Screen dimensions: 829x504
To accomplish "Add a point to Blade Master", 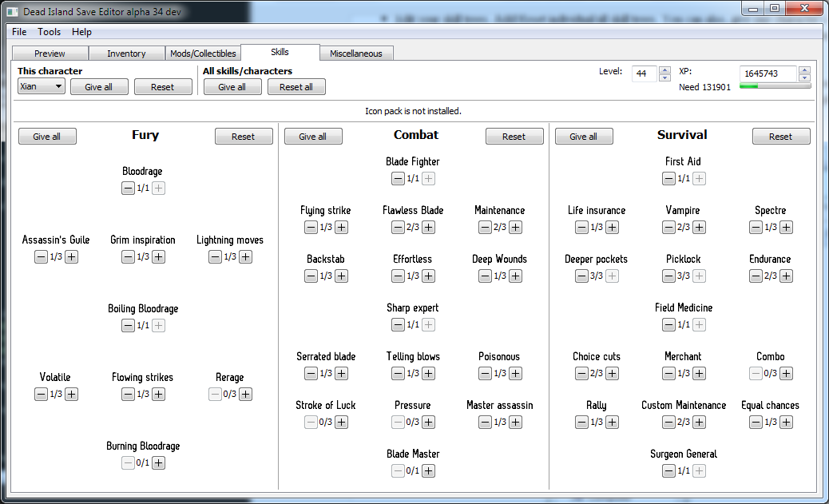I will tap(429, 470).
